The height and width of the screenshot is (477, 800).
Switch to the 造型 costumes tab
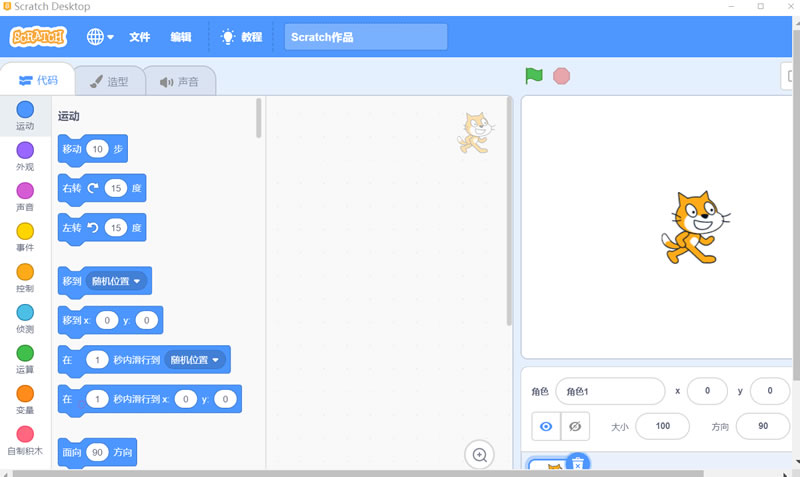click(x=106, y=82)
